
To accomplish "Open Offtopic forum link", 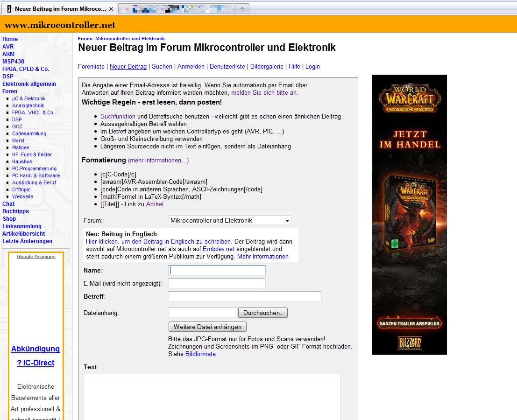I will pyautogui.click(x=21, y=189).
